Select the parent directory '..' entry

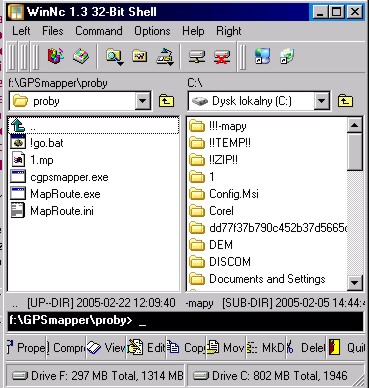pyautogui.click(x=93, y=126)
